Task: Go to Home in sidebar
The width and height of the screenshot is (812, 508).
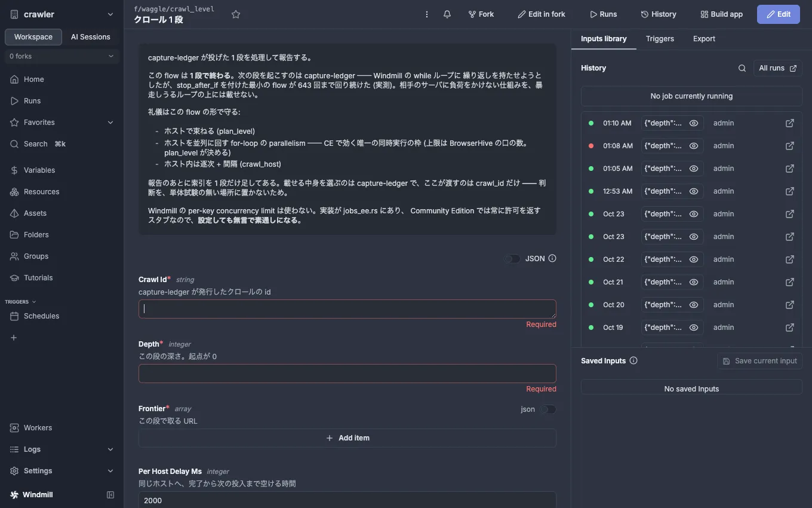Action: coord(62,79)
